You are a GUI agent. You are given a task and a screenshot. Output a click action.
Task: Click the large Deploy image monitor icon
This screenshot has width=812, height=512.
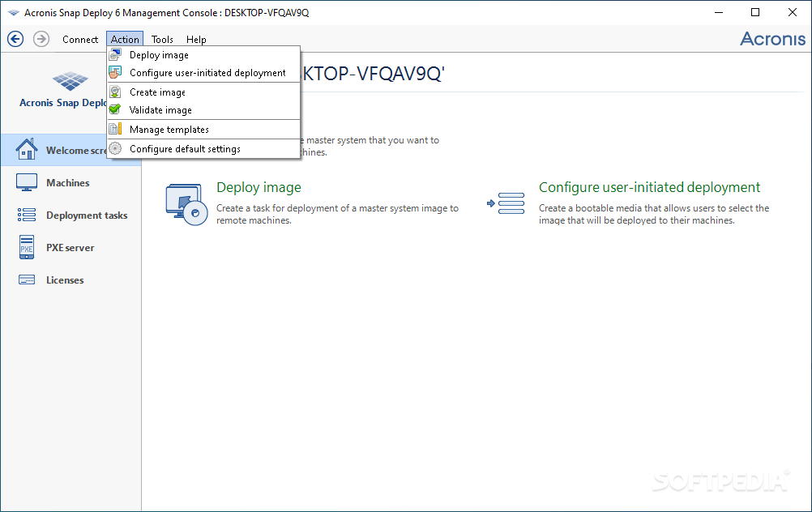pyautogui.click(x=187, y=204)
